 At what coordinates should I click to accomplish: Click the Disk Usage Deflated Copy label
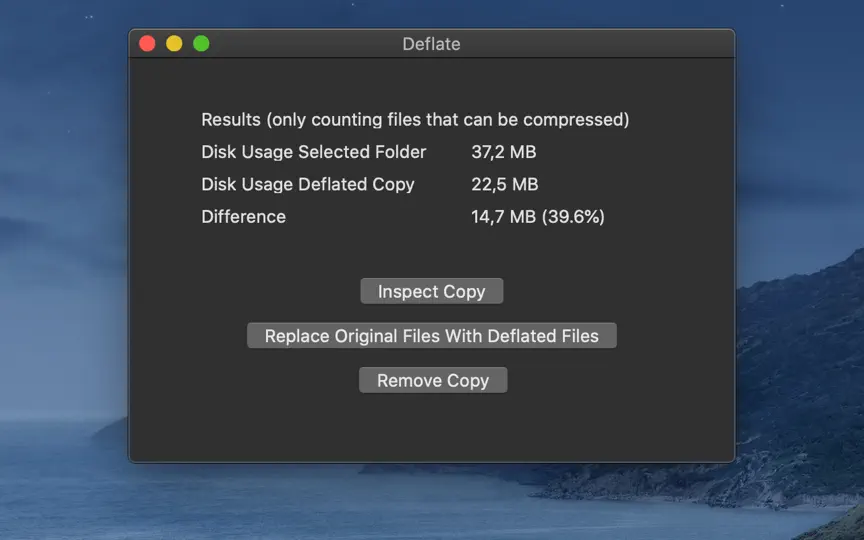(x=307, y=185)
